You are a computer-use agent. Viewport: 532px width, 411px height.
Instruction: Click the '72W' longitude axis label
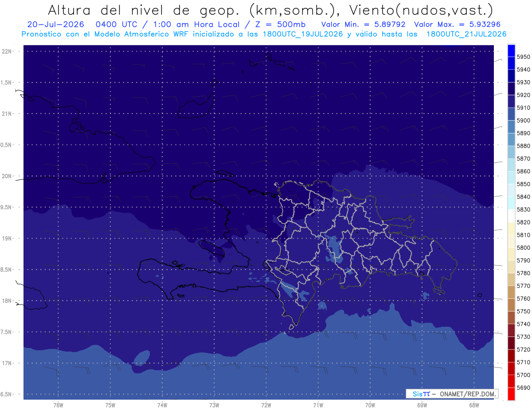tap(266, 405)
